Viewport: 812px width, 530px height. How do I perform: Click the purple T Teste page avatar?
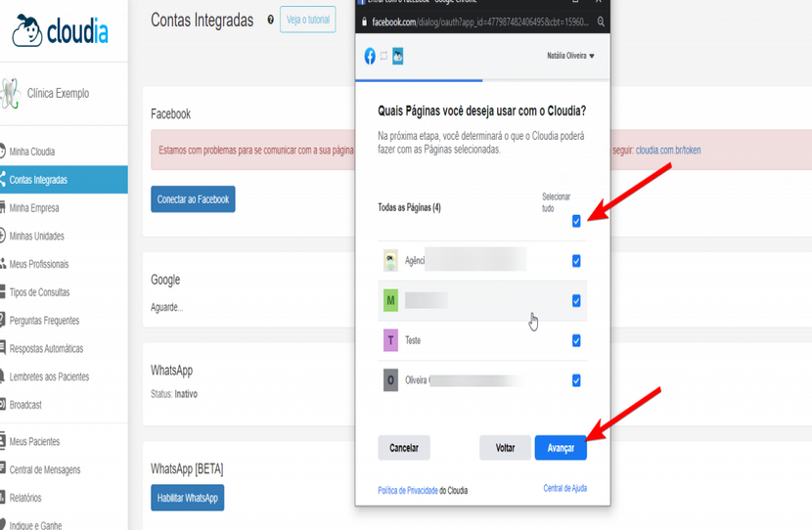[x=390, y=340]
